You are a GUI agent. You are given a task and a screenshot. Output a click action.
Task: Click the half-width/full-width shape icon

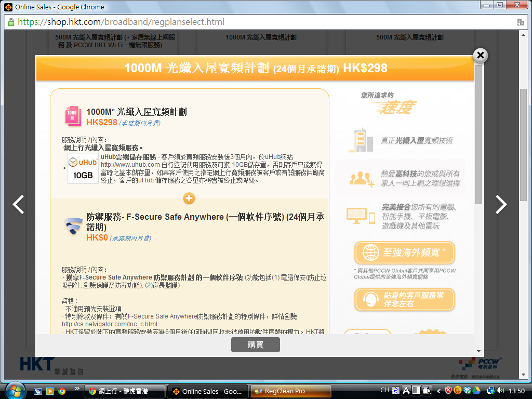[x=416, y=391]
